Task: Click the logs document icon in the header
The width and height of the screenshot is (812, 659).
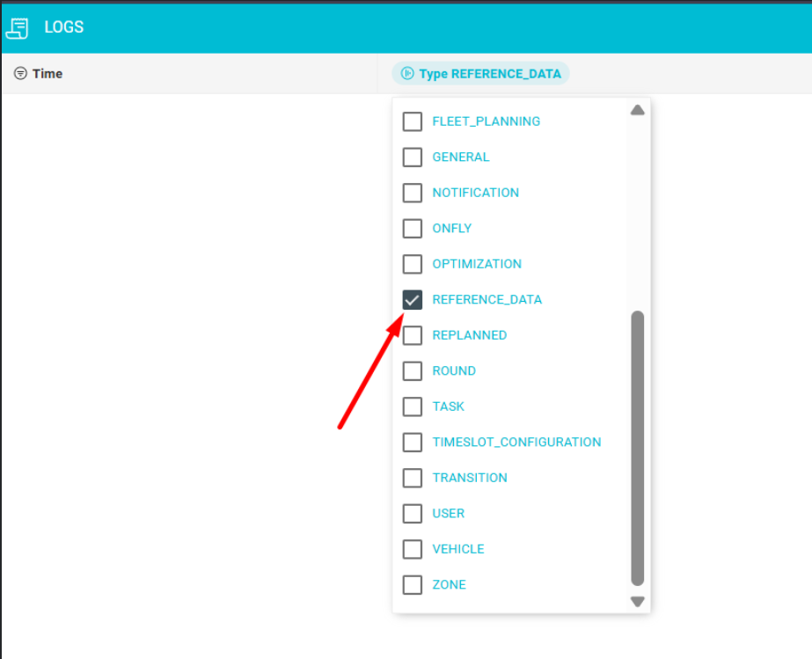Action: (x=18, y=27)
